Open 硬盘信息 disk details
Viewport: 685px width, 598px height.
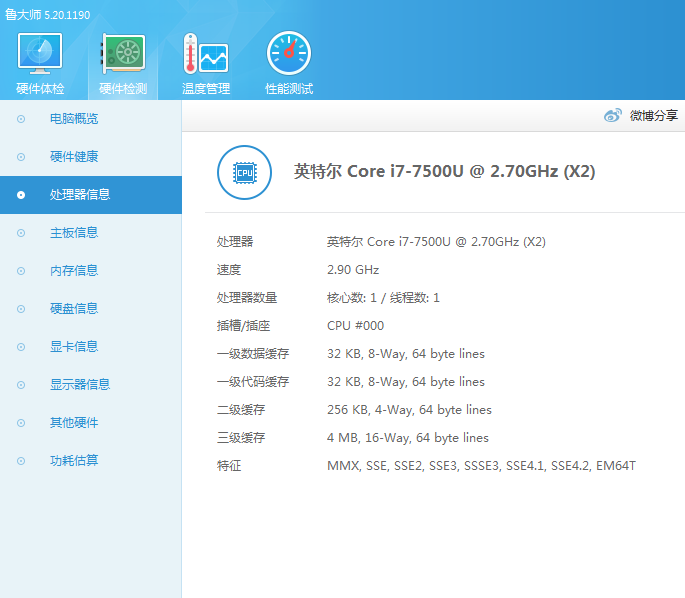pyautogui.click(x=74, y=309)
